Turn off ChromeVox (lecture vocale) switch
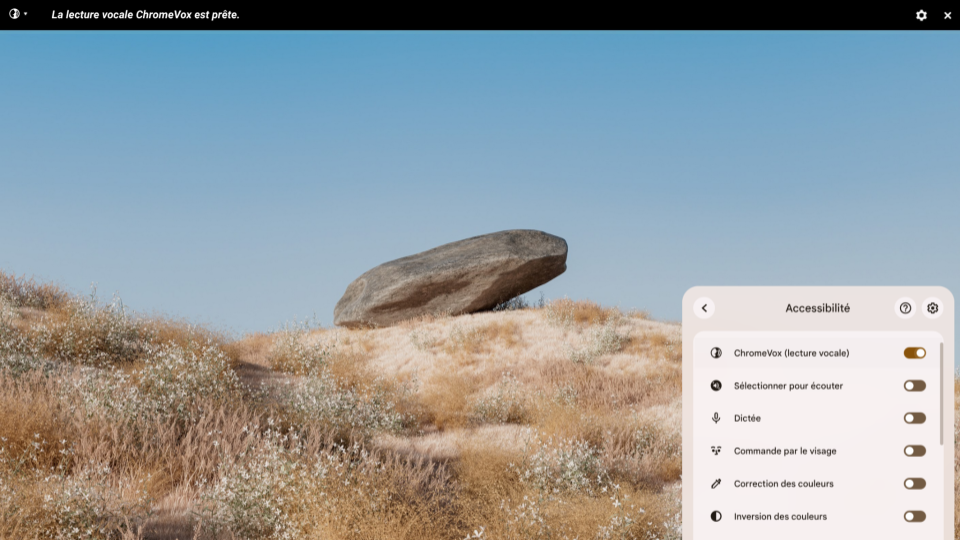The width and height of the screenshot is (960, 540). point(914,353)
